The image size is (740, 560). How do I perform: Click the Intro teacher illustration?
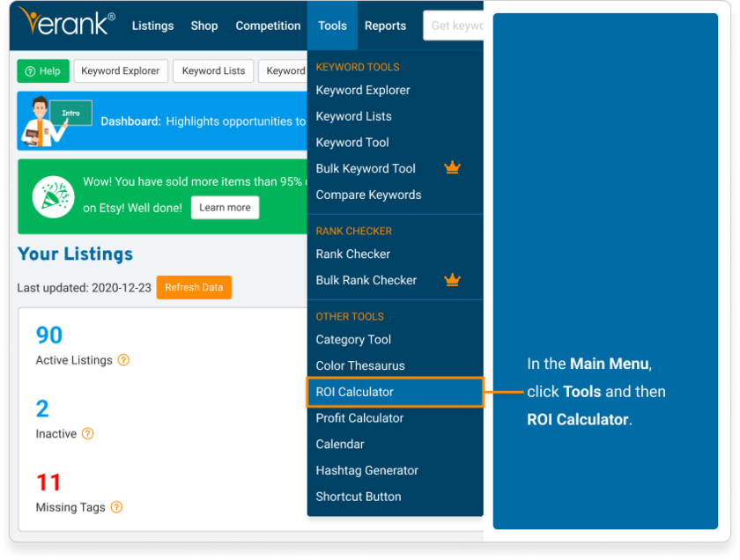57,121
